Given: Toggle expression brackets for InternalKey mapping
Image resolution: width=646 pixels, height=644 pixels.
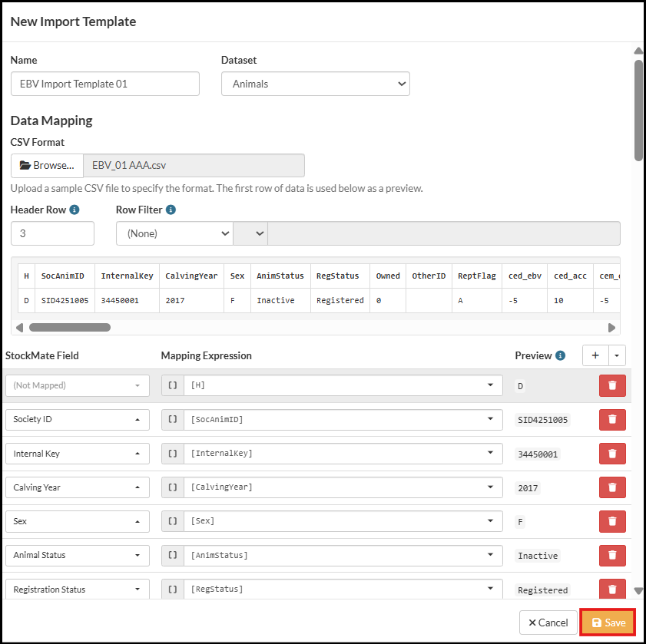Looking at the screenshot, I should click(x=172, y=454).
